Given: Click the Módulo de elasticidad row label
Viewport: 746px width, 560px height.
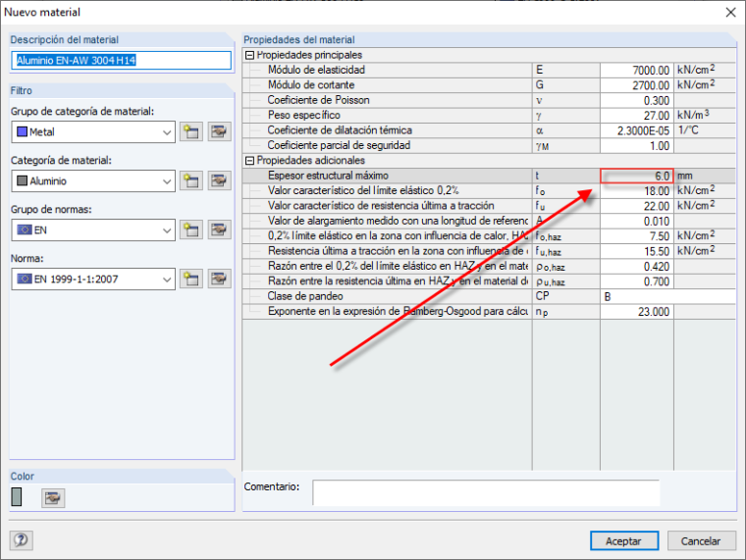Looking at the screenshot, I should click(x=316, y=70).
